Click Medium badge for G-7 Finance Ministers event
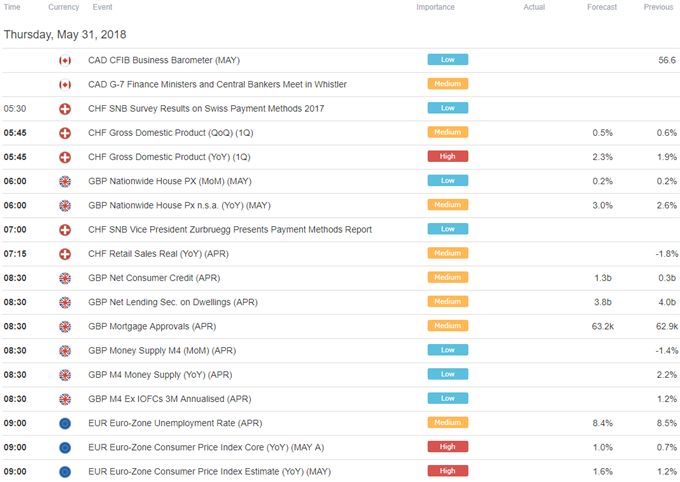Image resolution: width=680 pixels, height=482 pixels. [448, 84]
